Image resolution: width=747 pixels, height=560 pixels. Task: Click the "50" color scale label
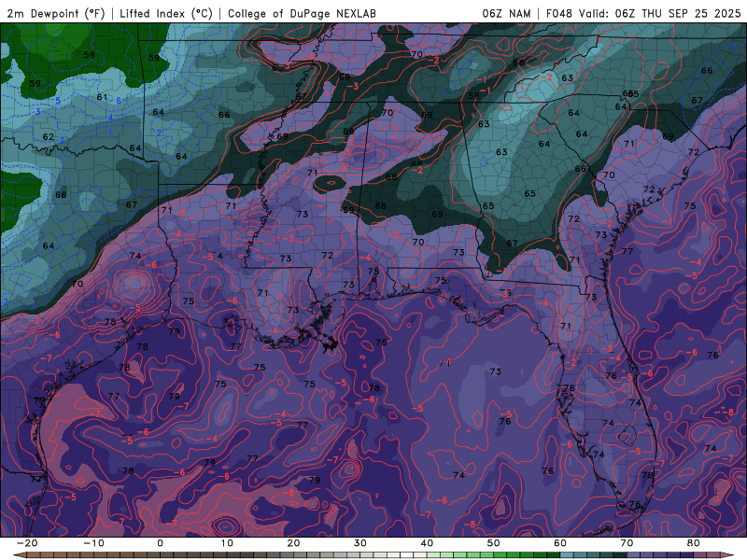(x=494, y=543)
